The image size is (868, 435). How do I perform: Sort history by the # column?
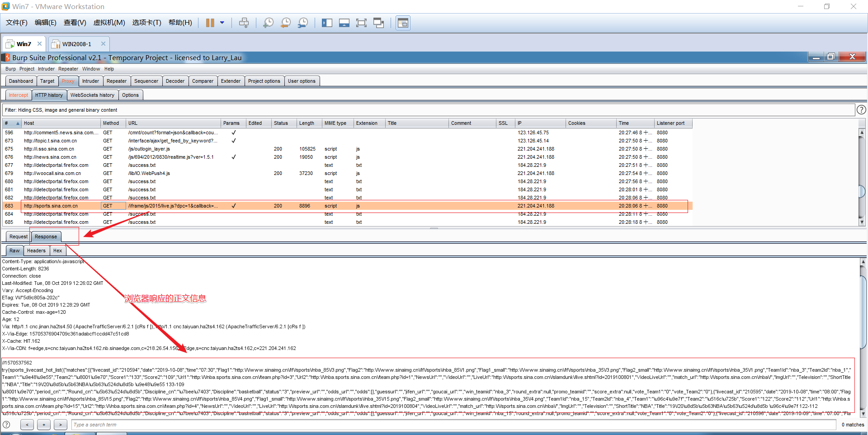(x=12, y=123)
